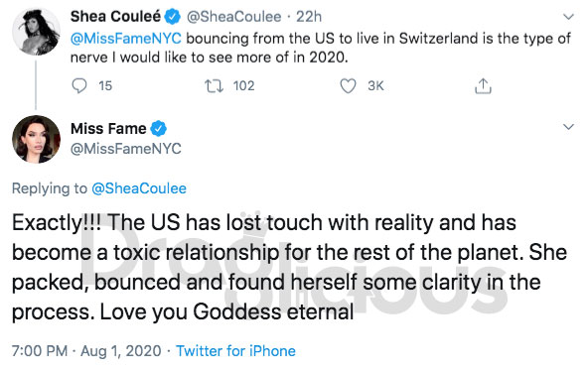Click the Shea Couleé display name

(x=115, y=17)
